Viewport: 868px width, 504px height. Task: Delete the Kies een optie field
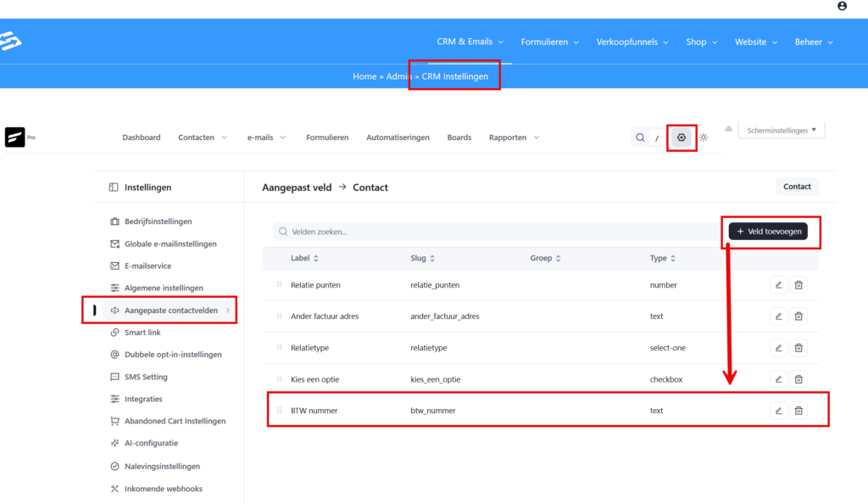(x=798, y=379)
